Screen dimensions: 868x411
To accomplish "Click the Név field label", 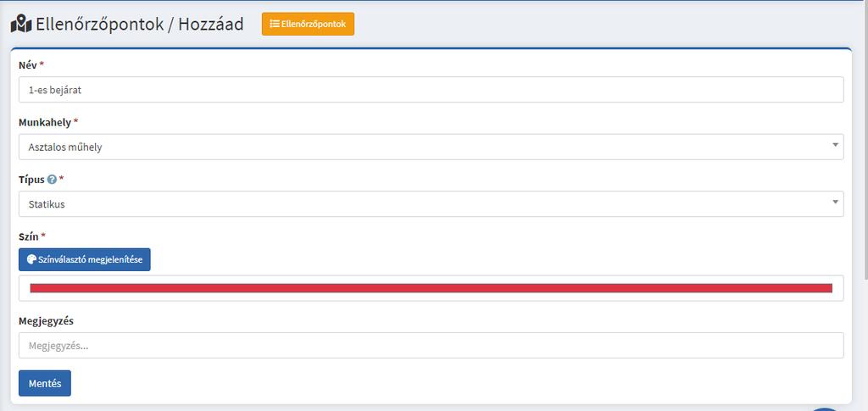I will [x=27, y=65].
